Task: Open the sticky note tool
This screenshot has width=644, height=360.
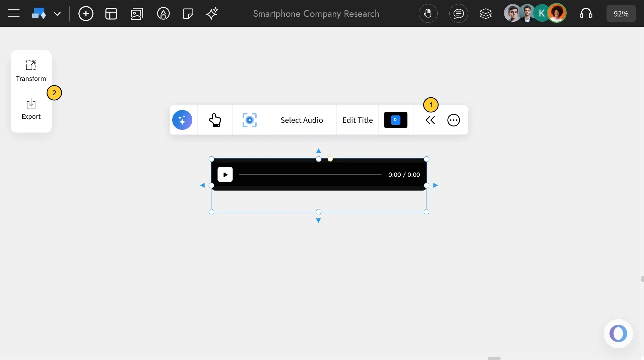Action: (x=188, y=13)
